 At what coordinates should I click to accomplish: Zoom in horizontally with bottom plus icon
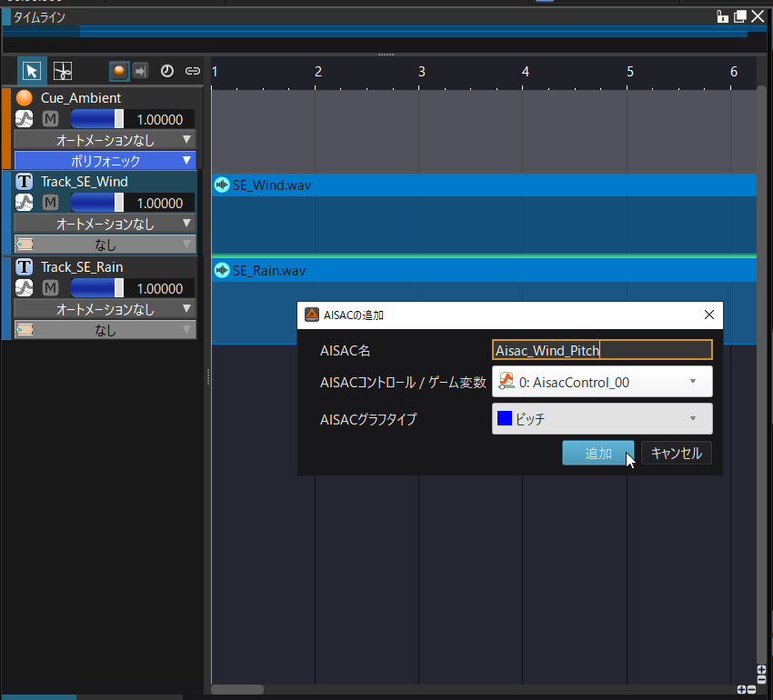pyautogui.click(x=741, y=690)
